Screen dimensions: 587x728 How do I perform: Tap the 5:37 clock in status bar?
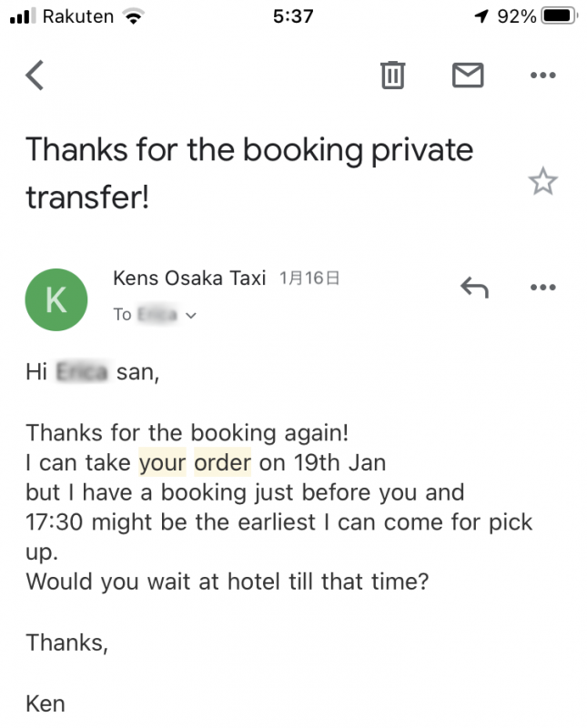(x=293, y=16)
